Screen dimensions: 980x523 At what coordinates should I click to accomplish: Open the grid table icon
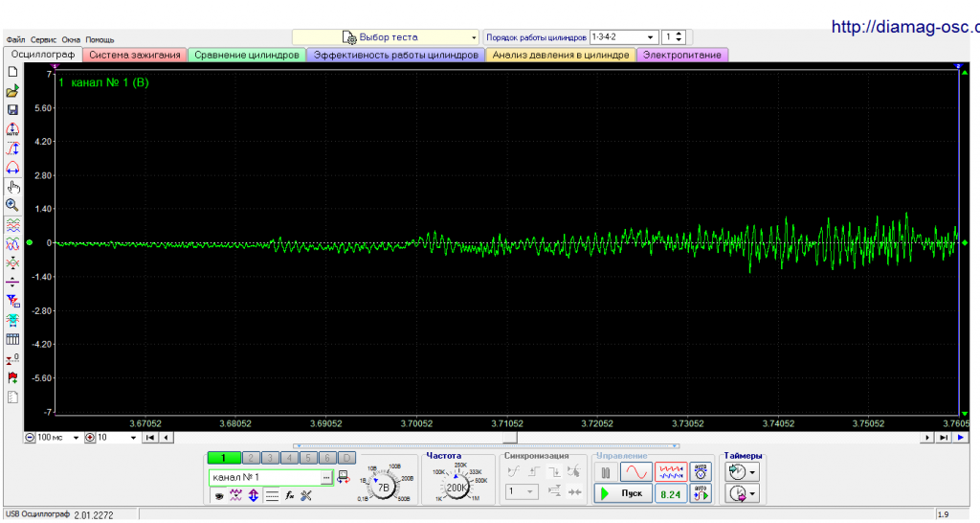click(12, 339)
